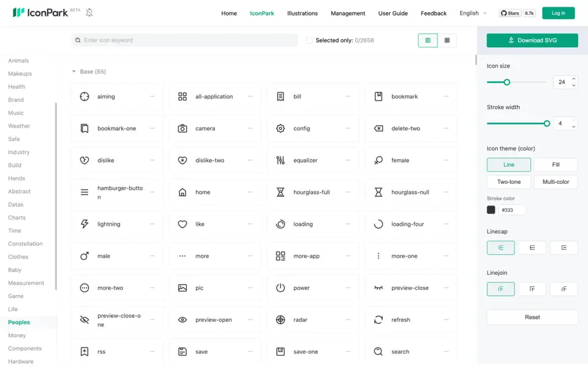The height and width of the screenshot is (368, 588).
Task: Collapse the Base (55) section
Action: point(74,72)
